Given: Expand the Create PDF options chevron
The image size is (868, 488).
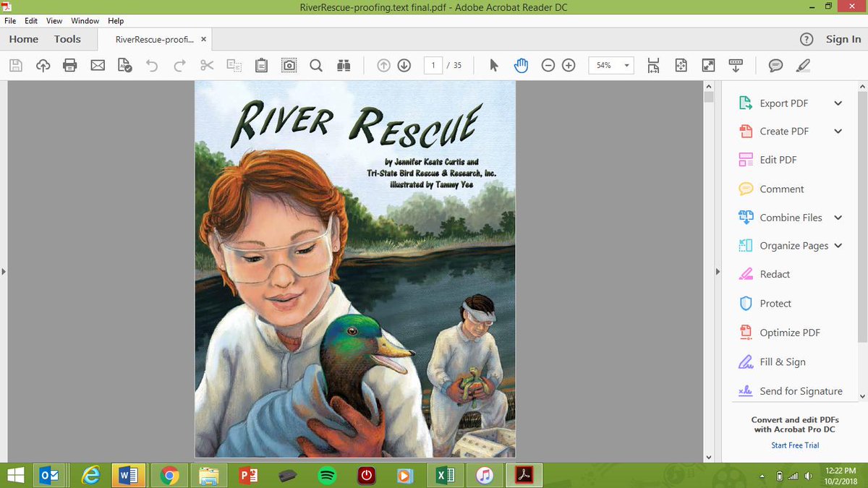Looking at the screenshot, I should 838,132.
